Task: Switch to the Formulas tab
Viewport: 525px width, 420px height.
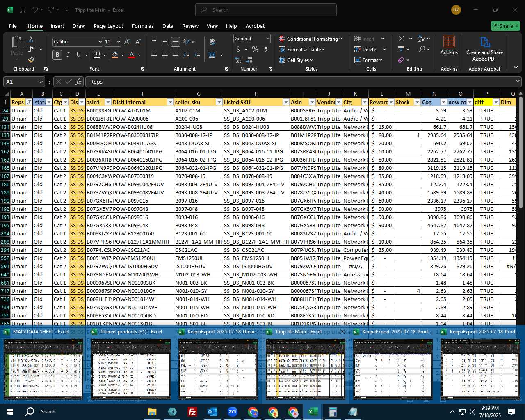Action: (143, 26)
